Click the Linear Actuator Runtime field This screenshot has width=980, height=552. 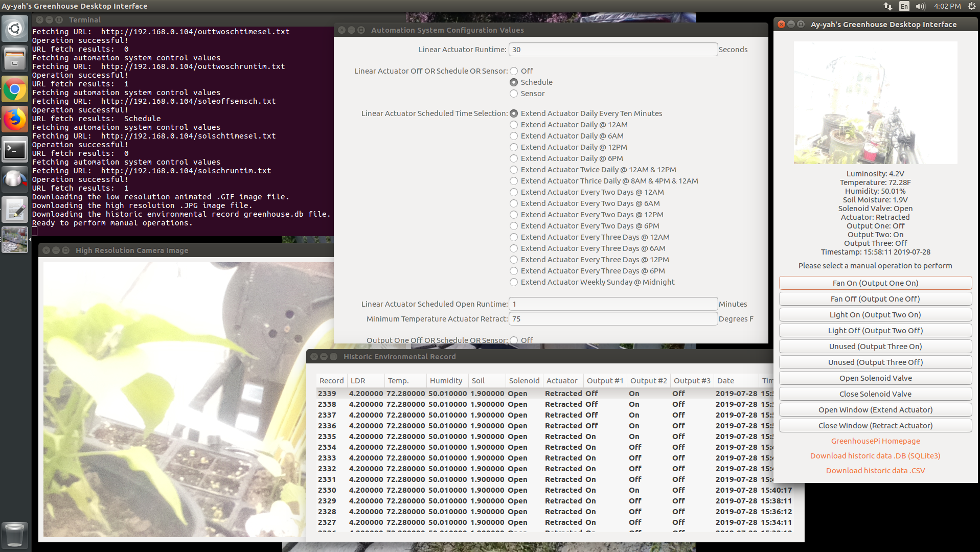coord(613,50)
